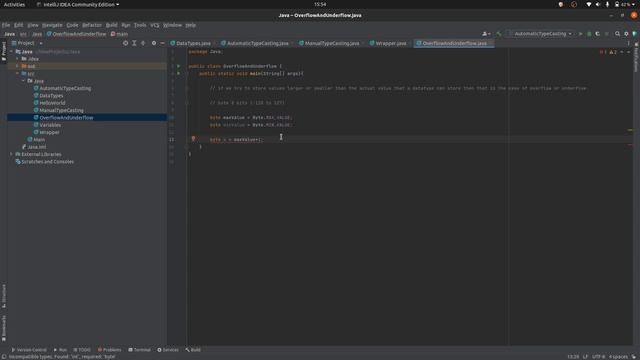Screen dimensions: 640x360
Task: Click the run gutter icon beside main method
Action: [x=178, y=73]
